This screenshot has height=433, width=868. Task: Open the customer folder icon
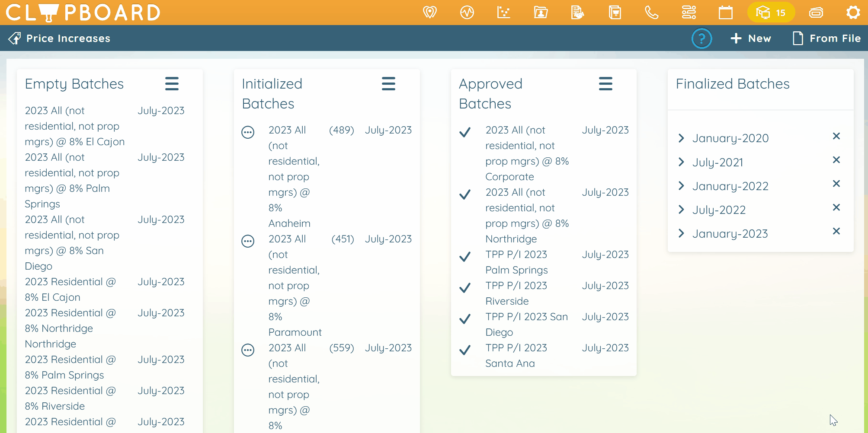coord(541,12)
